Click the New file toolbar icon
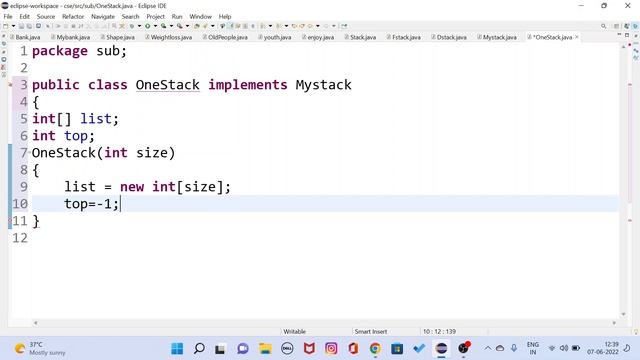This screenshot has width=640, height=360. pyautogui.click(x=6, y=26)
